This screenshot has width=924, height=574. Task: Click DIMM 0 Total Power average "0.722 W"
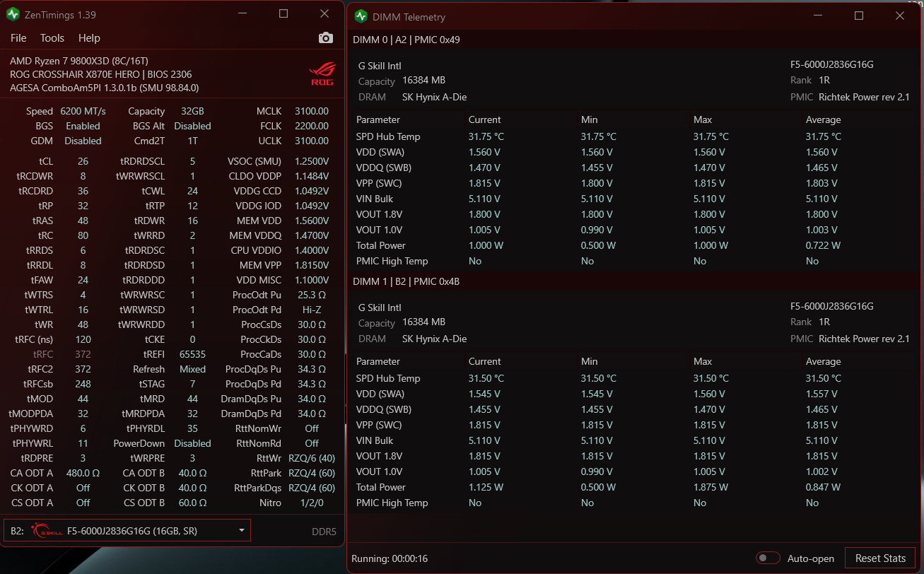click(823, 245)
